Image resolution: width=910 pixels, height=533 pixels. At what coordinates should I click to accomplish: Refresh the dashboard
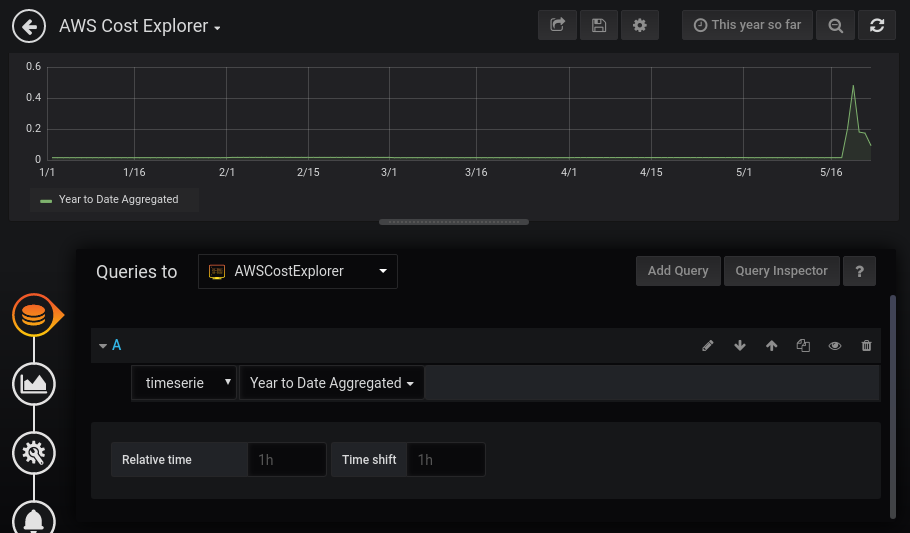coord(877,25)
